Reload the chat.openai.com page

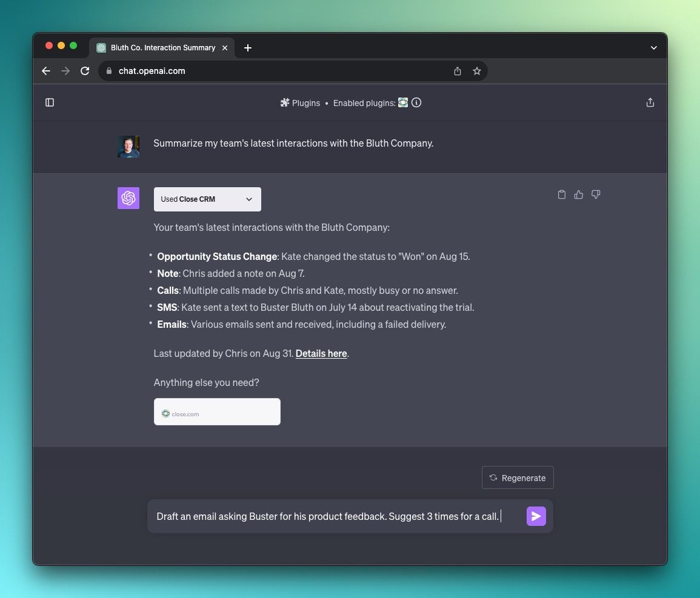(x=85, y=71)
